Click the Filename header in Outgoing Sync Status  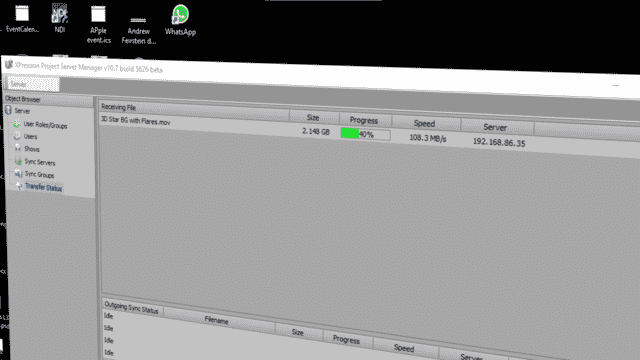pos(217,321)
